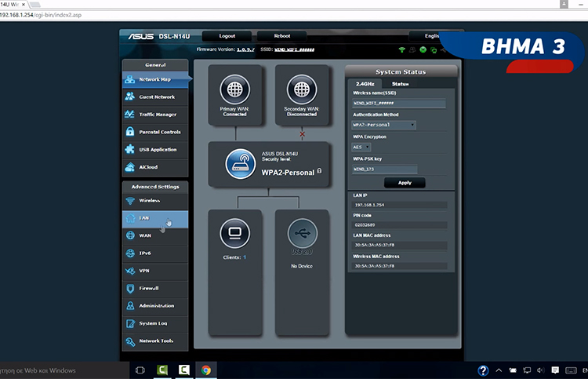Click the Administration person icon
This screenshot has width=588, height=379.
(x=130, y=306)
